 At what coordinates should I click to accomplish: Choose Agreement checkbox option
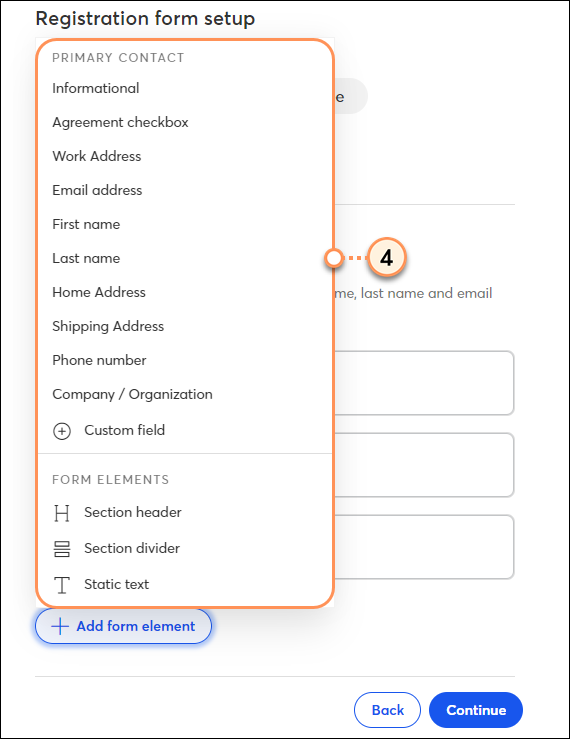pos(185,122)
